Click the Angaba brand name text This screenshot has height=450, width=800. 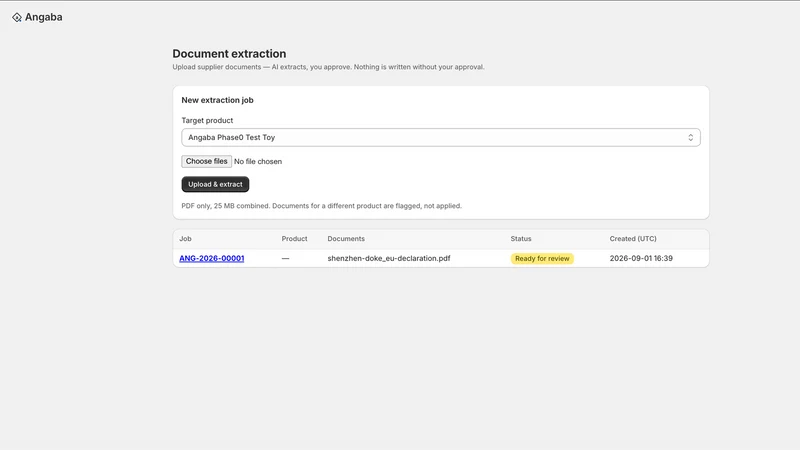point(43,17)
